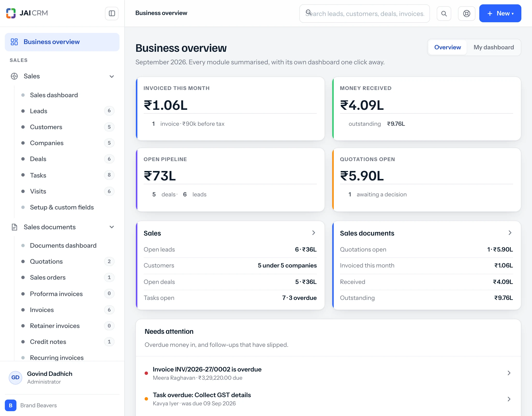Switch to the My dashboard tab

(x=494, y=47)
